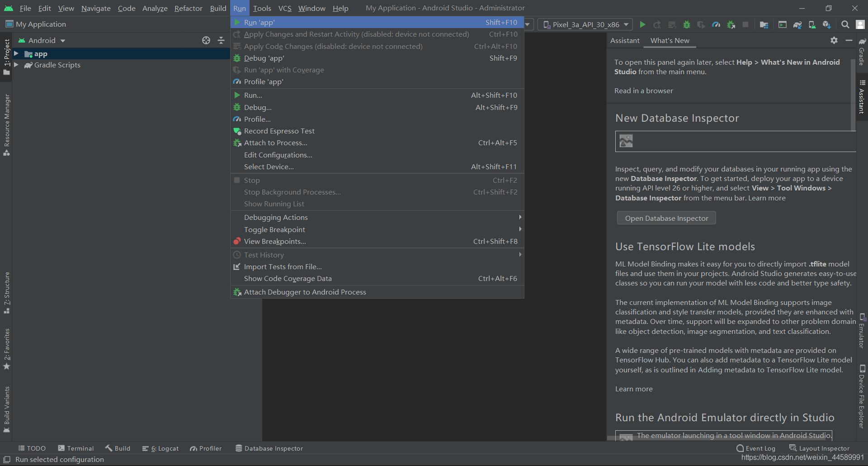The image size is (868, 466).
Task: Click Collapse All icon in Project panel
Action: (x=221, y=40)
